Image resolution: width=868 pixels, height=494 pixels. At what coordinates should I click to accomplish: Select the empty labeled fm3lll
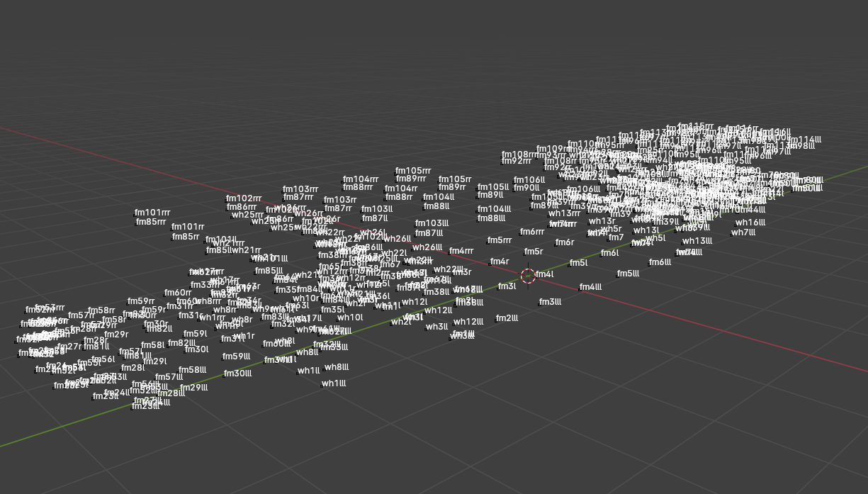[551, 302]
